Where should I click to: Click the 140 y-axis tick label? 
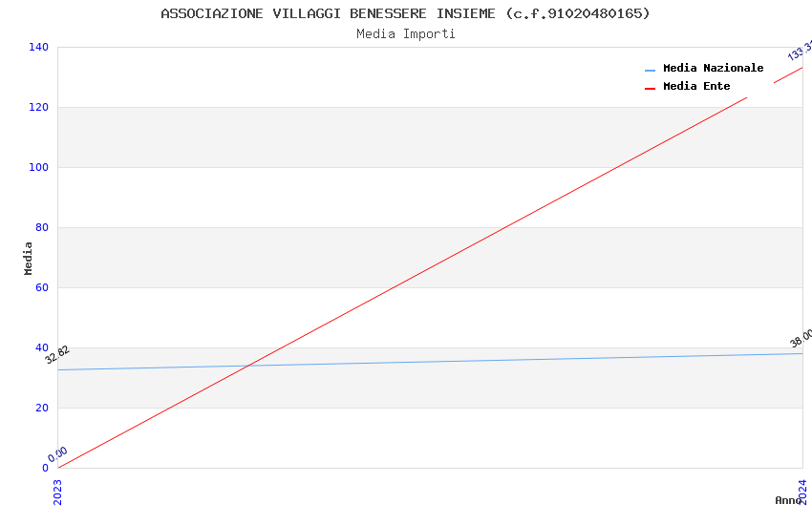(38, 47)
